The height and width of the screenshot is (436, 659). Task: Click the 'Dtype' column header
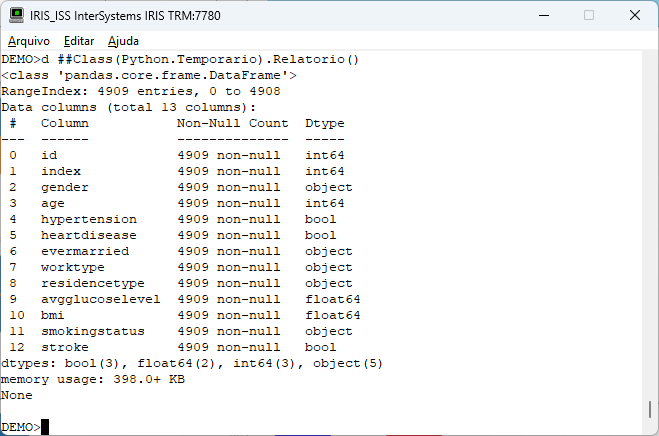325,123
